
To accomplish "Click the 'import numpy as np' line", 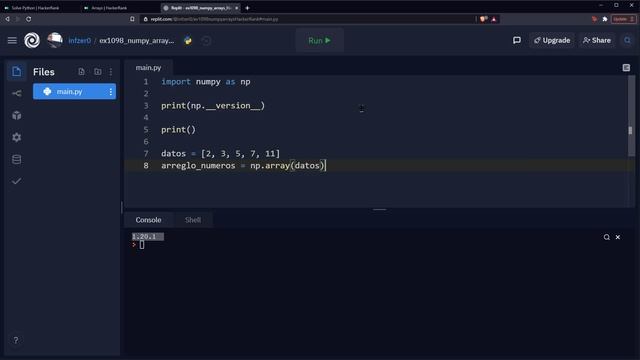I will [x=206, y=82].
